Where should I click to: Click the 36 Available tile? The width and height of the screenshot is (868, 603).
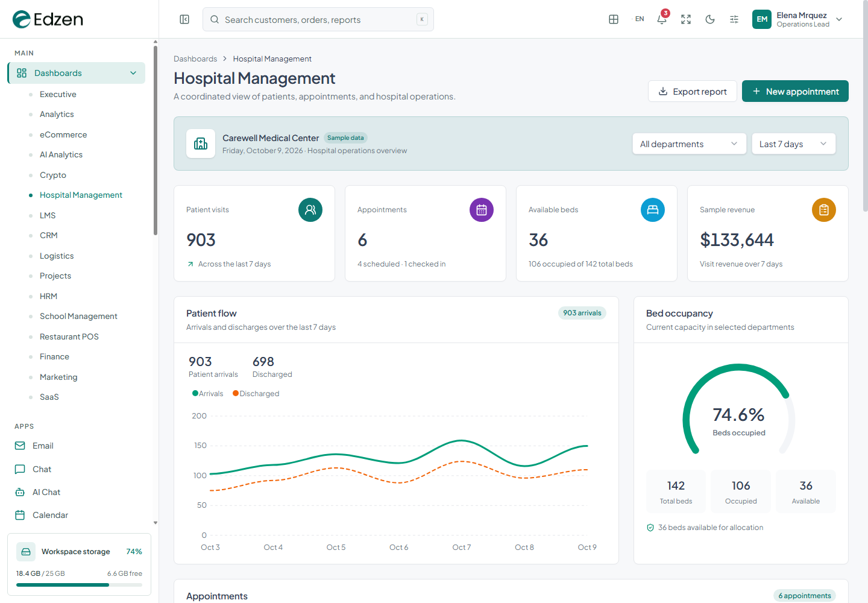tap(806, 491)
